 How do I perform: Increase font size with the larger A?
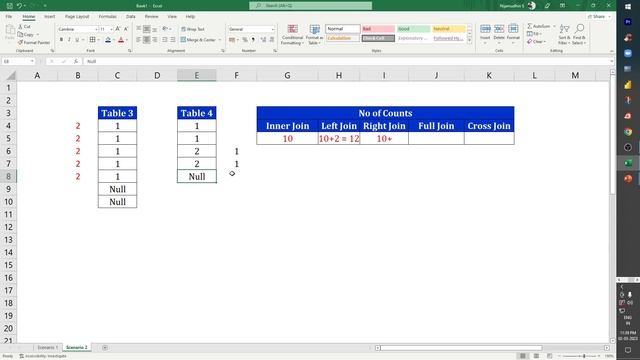point(118,29)
